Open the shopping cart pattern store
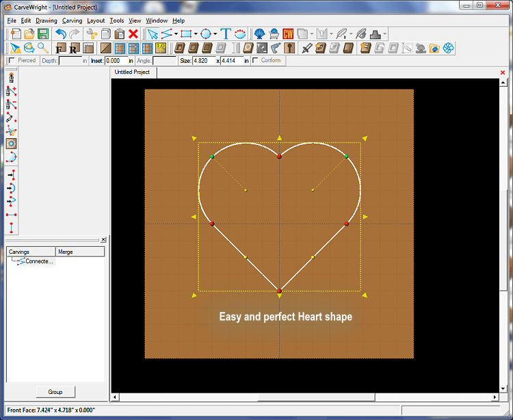The image size is (513, 420). click(x=274, y=34)
